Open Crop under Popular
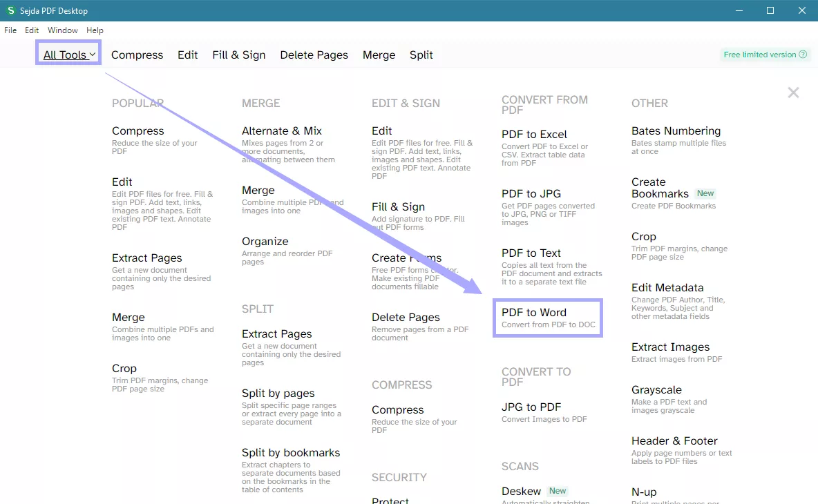 click(124, 369)
